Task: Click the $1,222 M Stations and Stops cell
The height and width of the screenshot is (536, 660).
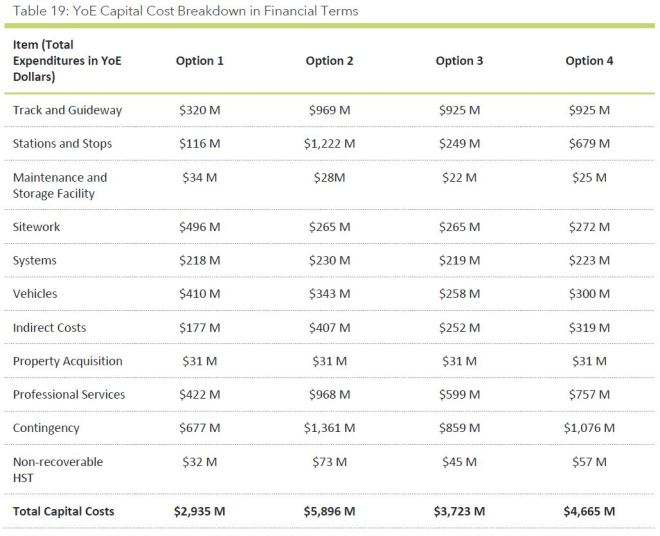Action: 330,144
